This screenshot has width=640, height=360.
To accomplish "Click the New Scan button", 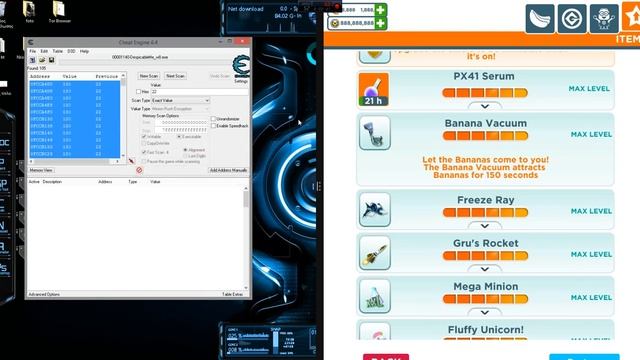I will 149,76.
